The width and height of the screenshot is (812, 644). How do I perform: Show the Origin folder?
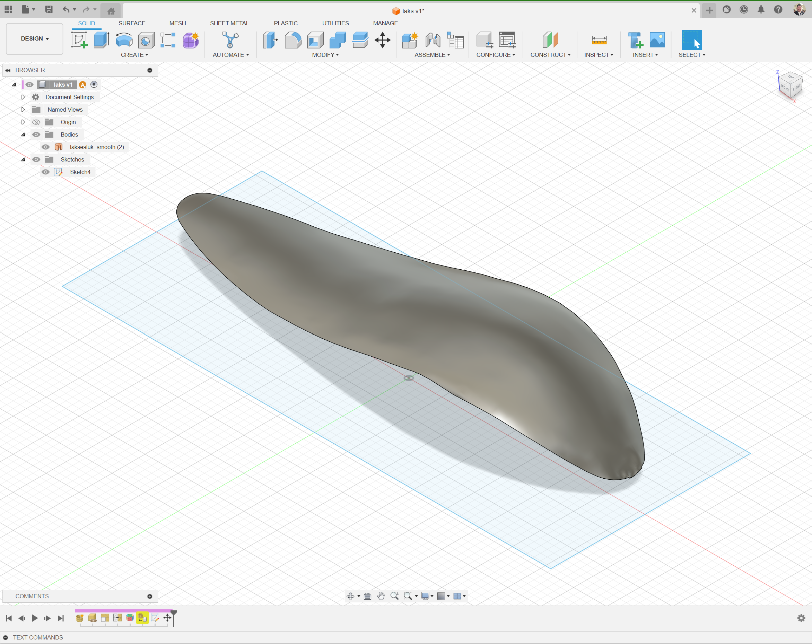pos(36,122)
